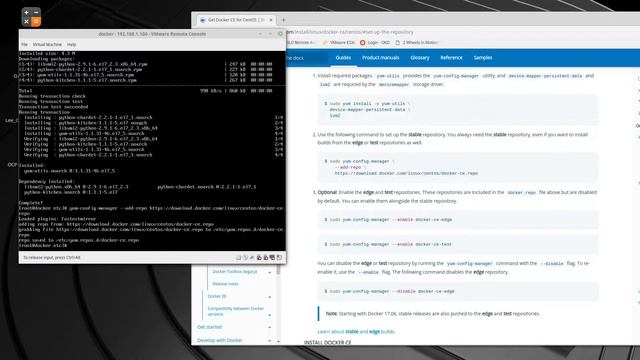Open Docker Toolbox (legacy) sidebar item

[235, 271]
